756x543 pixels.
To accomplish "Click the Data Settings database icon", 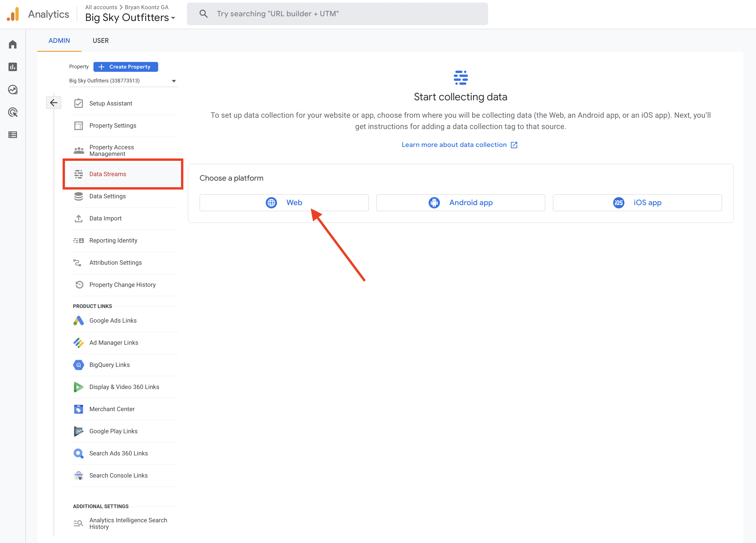I will coord(78,196).
